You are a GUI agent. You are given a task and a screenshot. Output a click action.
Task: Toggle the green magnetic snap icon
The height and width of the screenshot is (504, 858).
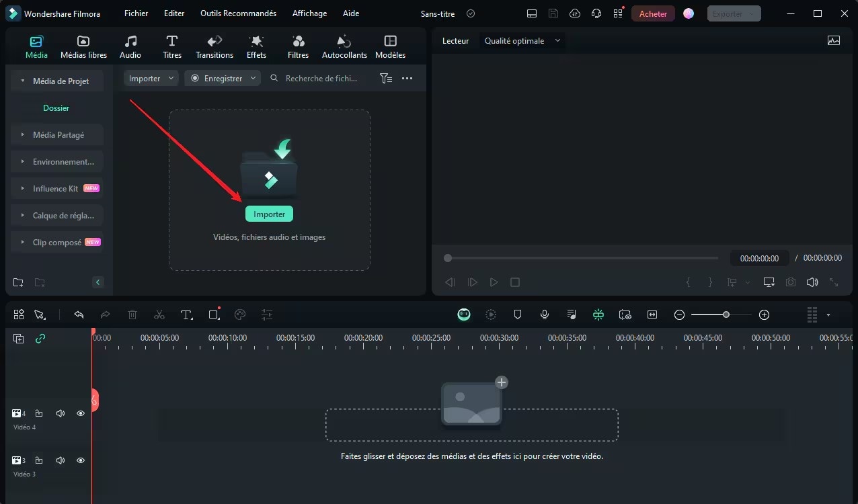pos(598,314)
